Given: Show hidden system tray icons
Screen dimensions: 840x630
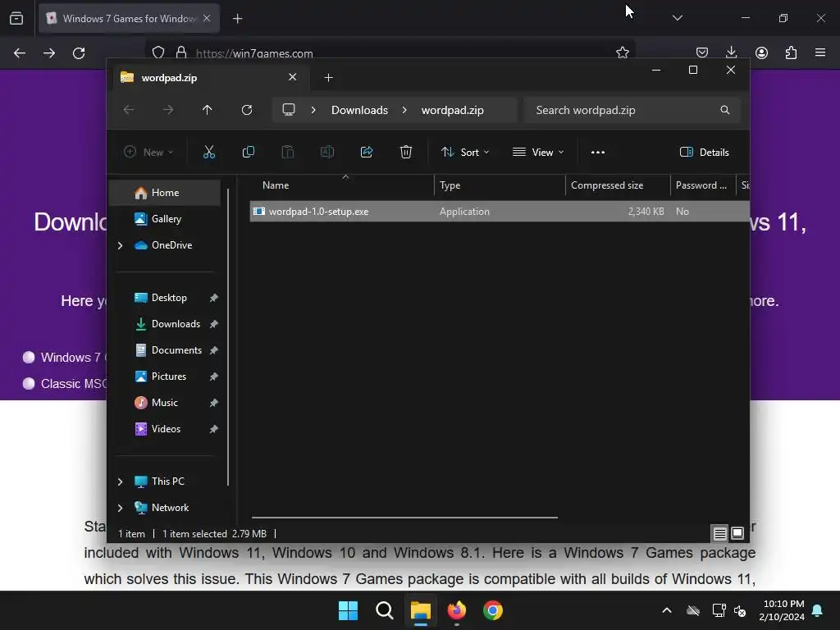Looking at the screenshot, I should [x=667, y=610].
